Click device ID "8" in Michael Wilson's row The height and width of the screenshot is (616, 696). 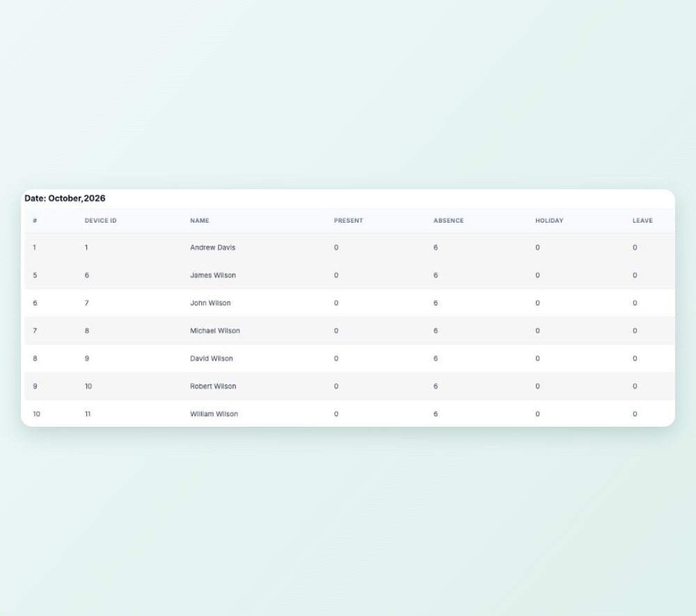click(x=86, y=331)
